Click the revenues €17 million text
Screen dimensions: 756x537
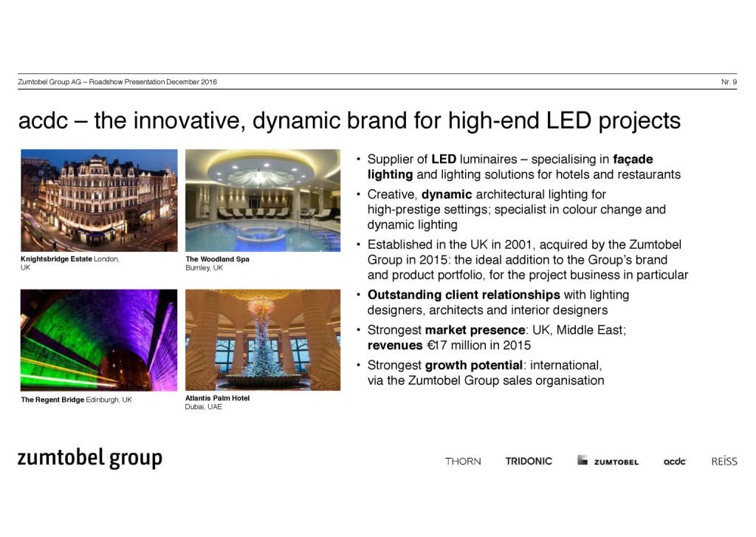[449, 345]
